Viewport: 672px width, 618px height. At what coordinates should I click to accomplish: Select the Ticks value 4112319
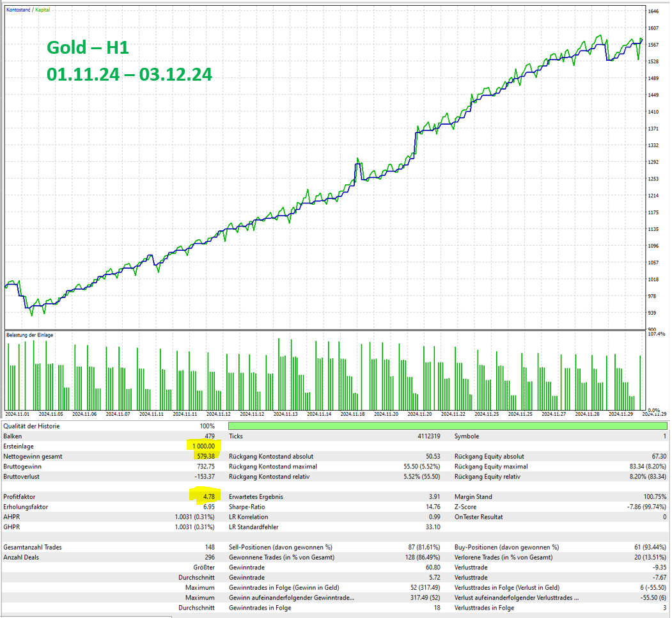coord(428,436)
